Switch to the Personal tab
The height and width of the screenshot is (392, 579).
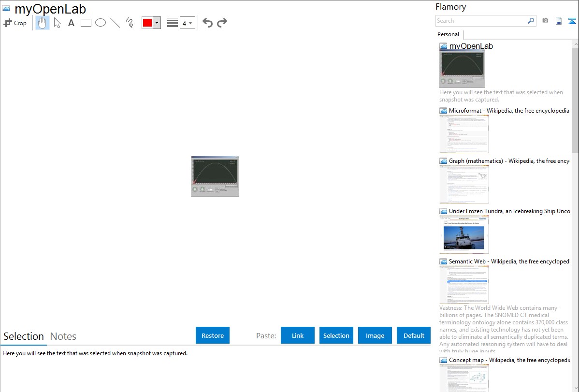449,34
